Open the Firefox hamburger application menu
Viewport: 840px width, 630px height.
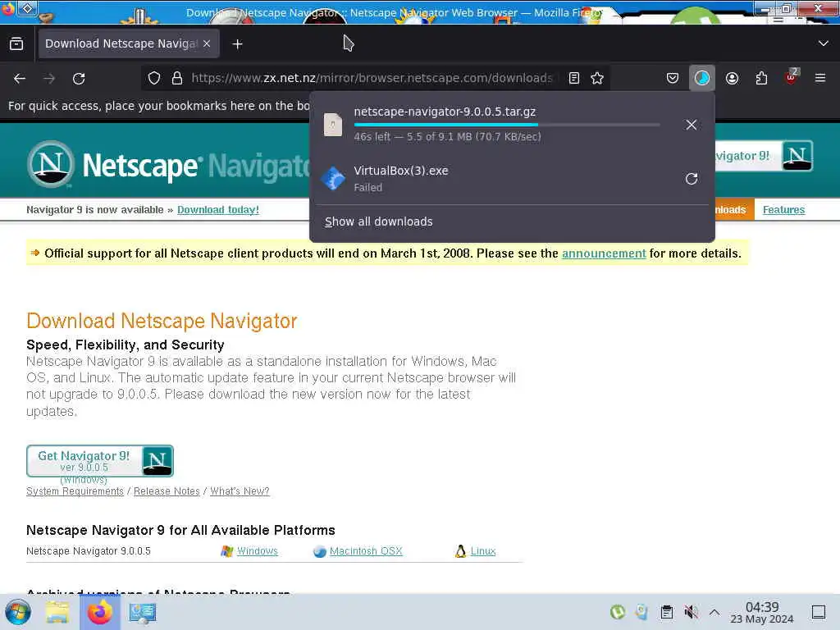click(820, 78)
